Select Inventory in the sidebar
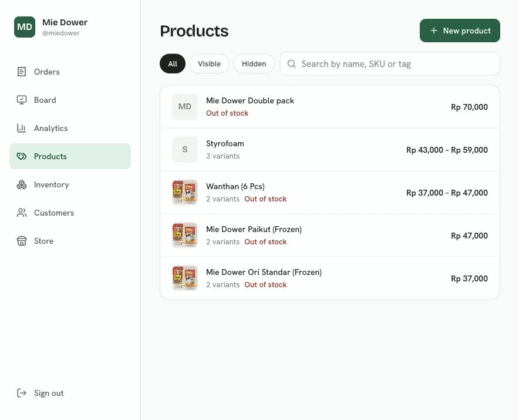 [70, 184]
